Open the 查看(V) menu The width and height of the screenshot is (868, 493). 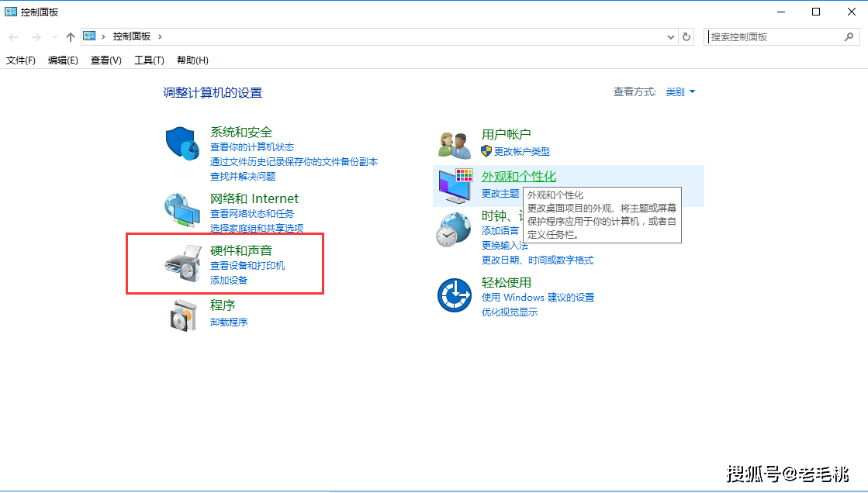click(x=105, y=60)
